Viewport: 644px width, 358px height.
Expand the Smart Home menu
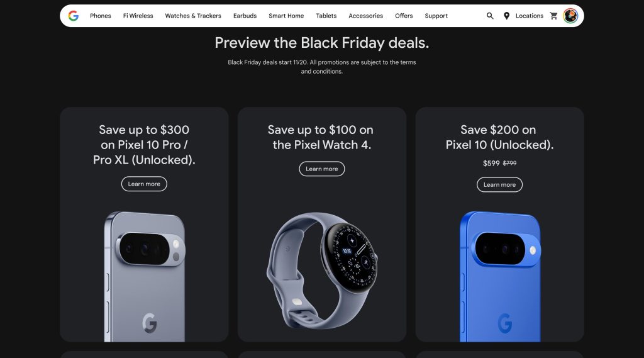(x=286, y=16)
